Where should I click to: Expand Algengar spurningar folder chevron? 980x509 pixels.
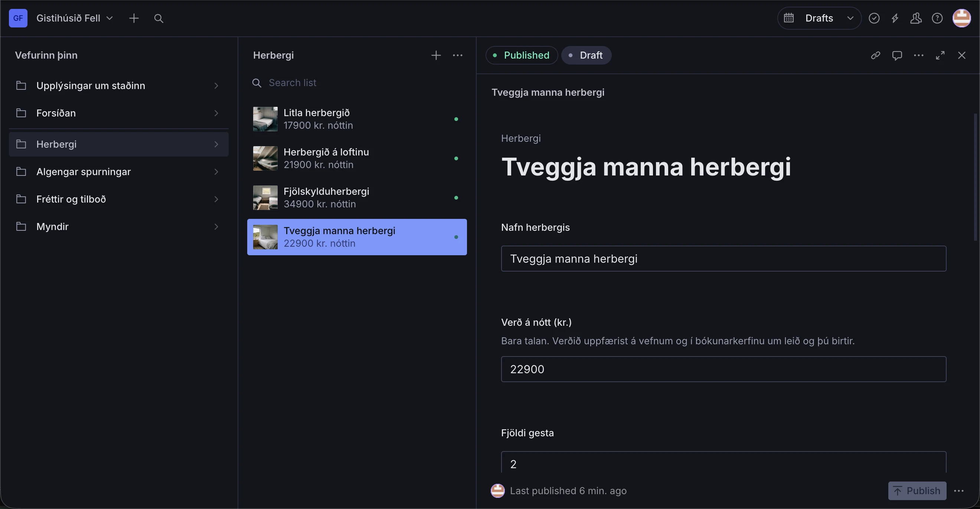point(216,172)
